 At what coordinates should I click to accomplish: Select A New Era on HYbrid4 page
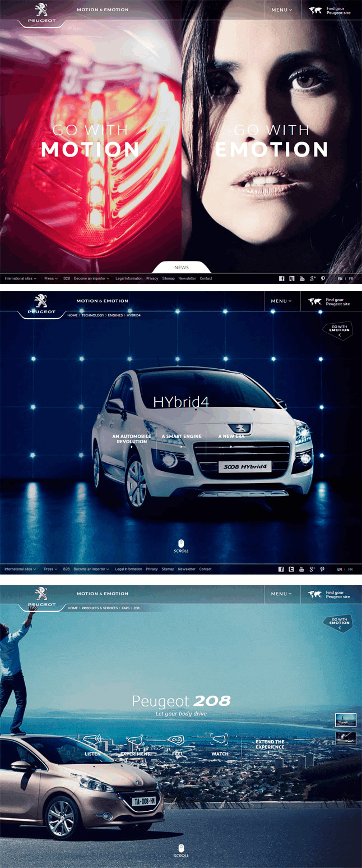[x=230, y=437]
